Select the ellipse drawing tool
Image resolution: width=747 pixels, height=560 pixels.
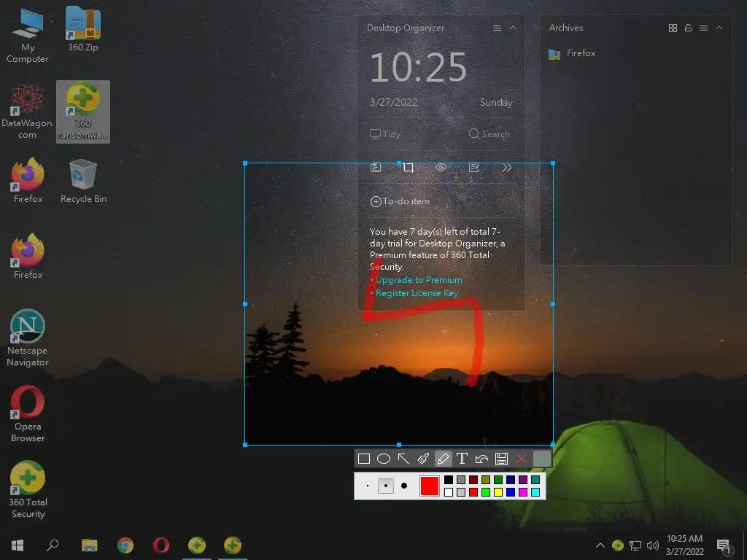[x=384, y=459]
